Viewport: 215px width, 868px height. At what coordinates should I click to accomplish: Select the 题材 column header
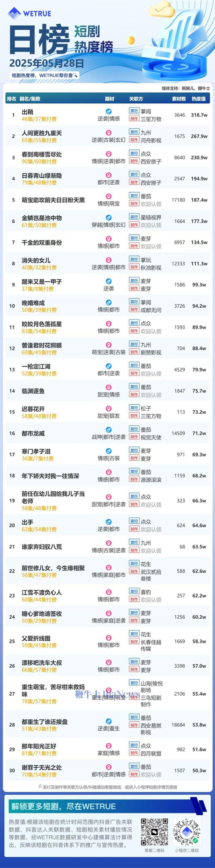(110, 99)
